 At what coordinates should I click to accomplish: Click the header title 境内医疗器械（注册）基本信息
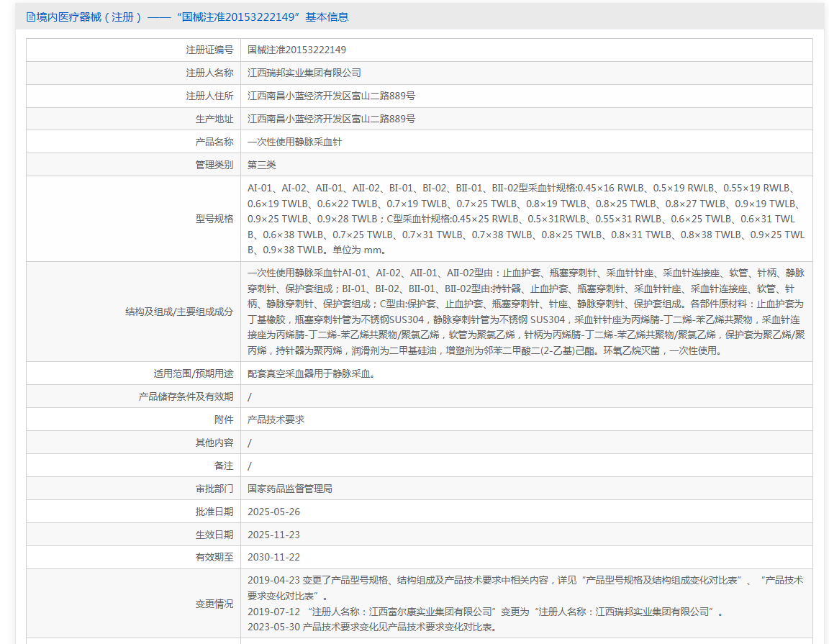coord(192,17)
